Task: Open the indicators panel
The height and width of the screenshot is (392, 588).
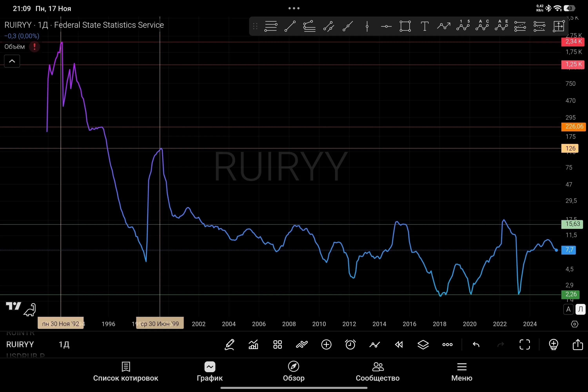Action: tap(253, 344)
